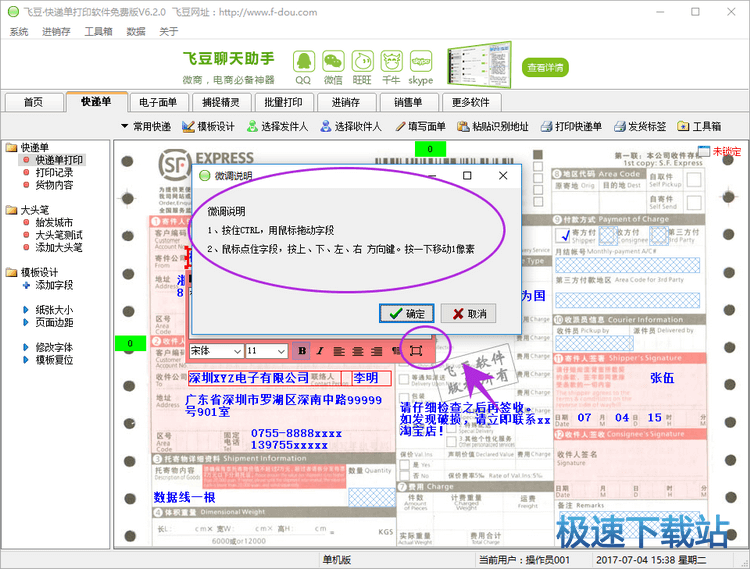Click the 大头笔 folder icon in sidebar
The width and height of the screenshot is (750, 569).
[x=11, y=210]
